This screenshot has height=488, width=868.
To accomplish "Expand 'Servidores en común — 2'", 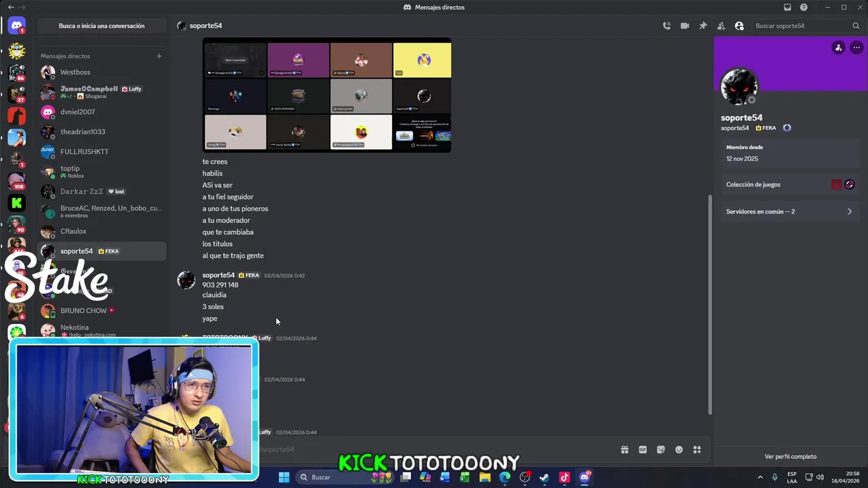I will pos(790,211).
